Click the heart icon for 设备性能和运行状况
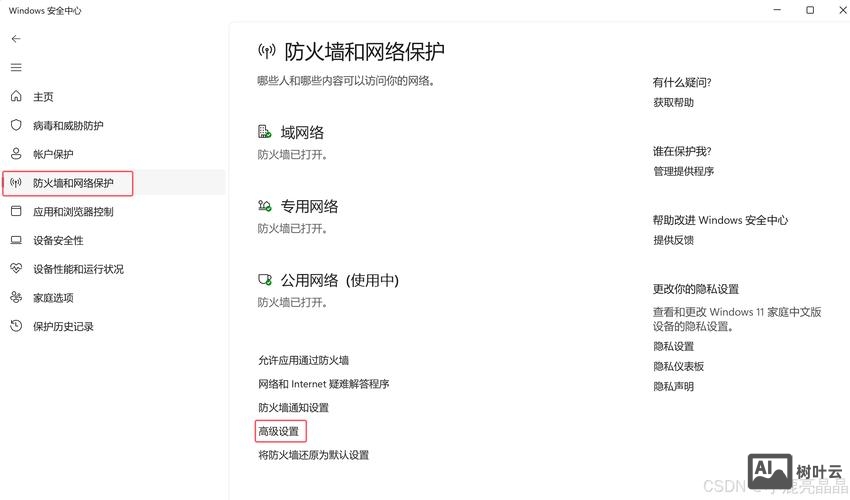The width and height of the screenshot is (850, 500). [16, 268]
